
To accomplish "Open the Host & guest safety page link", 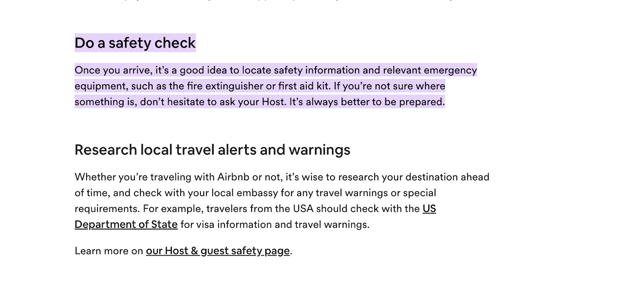I will click(217, 251).
